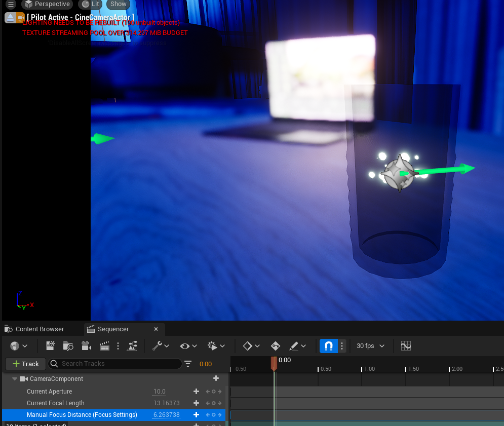Open the Lit view mode menu
This screenshot has width=504, height=426.
[x=90, y=4]
